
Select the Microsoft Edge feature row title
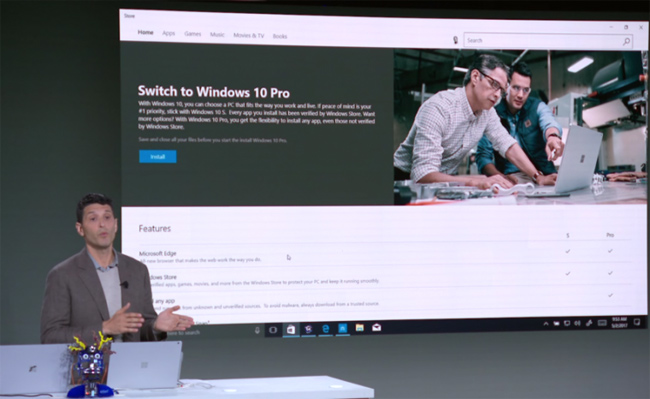click(x=158, y=253)
